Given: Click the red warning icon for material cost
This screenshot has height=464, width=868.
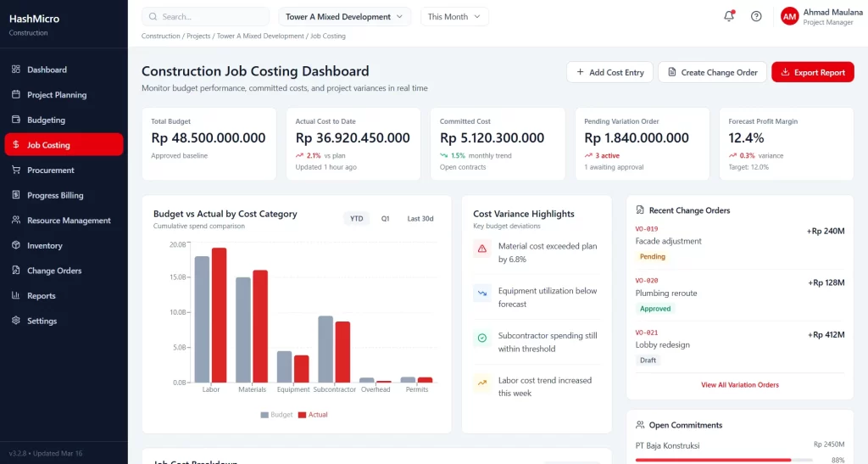Looking at the screenshot, I should point(482,249).
